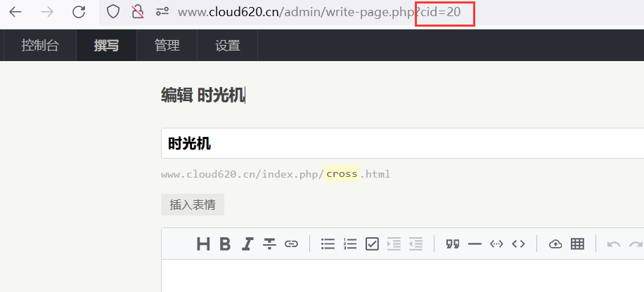
Task: Reload the page with refresh icon
Action: point(79,12)
